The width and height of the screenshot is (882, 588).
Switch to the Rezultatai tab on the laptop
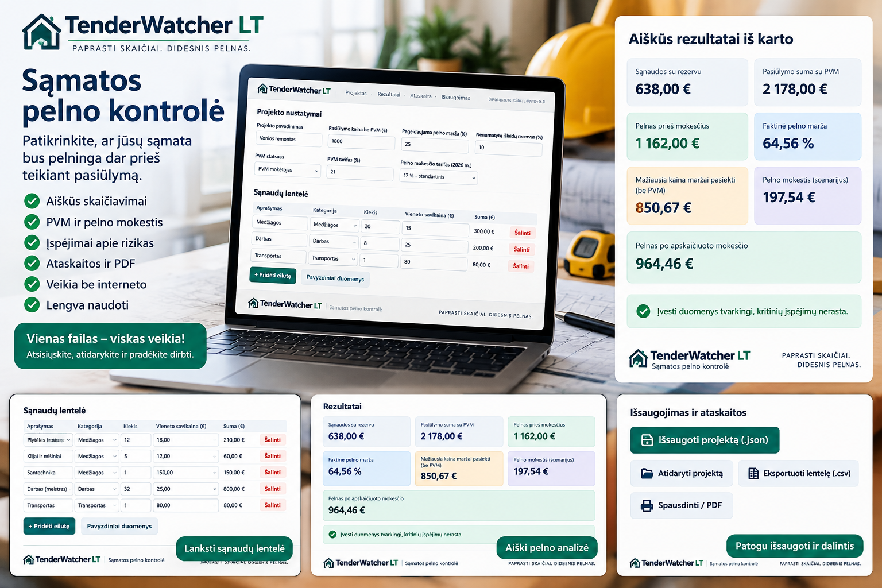pos(389,94)
